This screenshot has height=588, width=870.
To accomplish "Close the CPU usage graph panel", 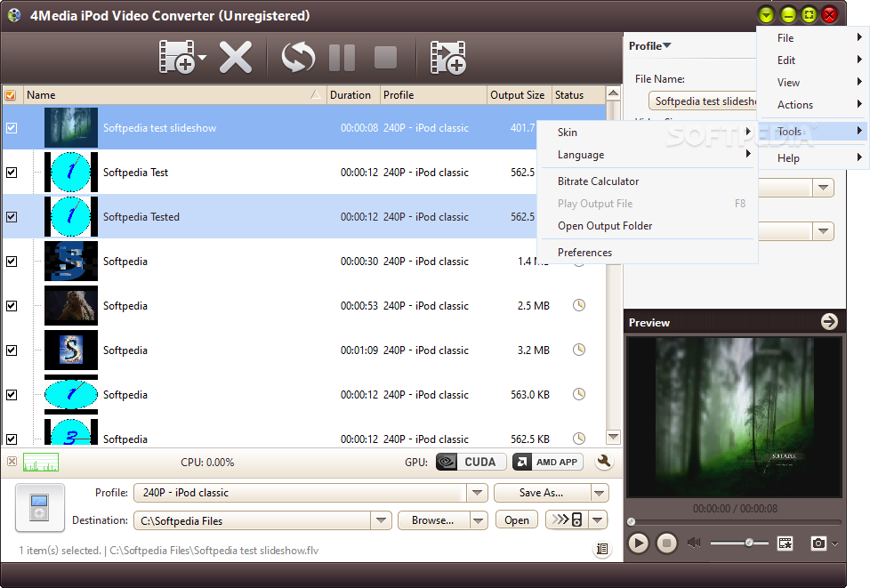I will [x=12, y=461].
